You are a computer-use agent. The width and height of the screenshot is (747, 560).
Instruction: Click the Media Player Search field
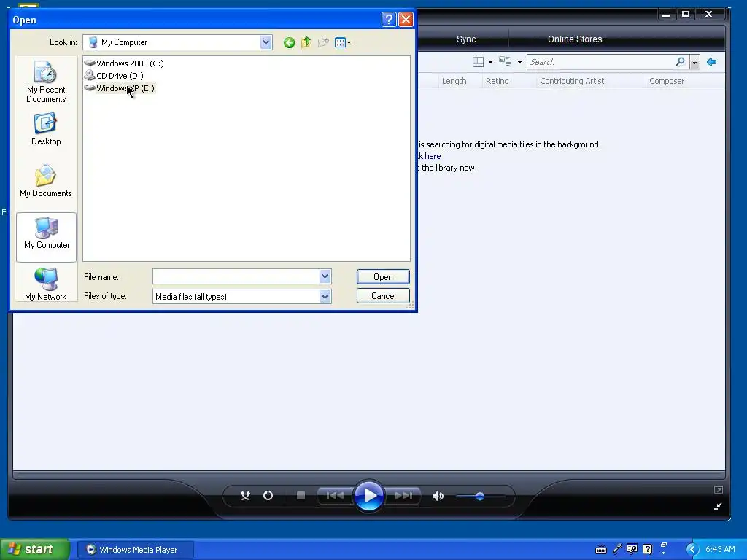(x=600, y=62)
